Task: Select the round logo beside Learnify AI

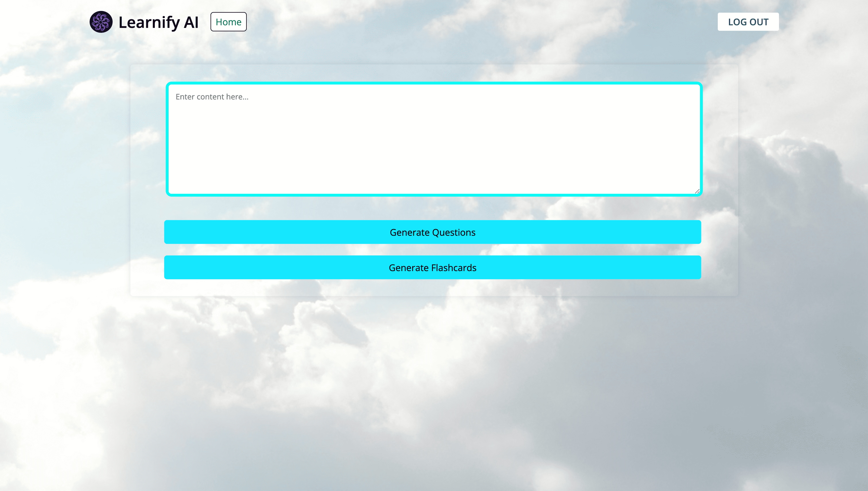Action: (101, 22)
